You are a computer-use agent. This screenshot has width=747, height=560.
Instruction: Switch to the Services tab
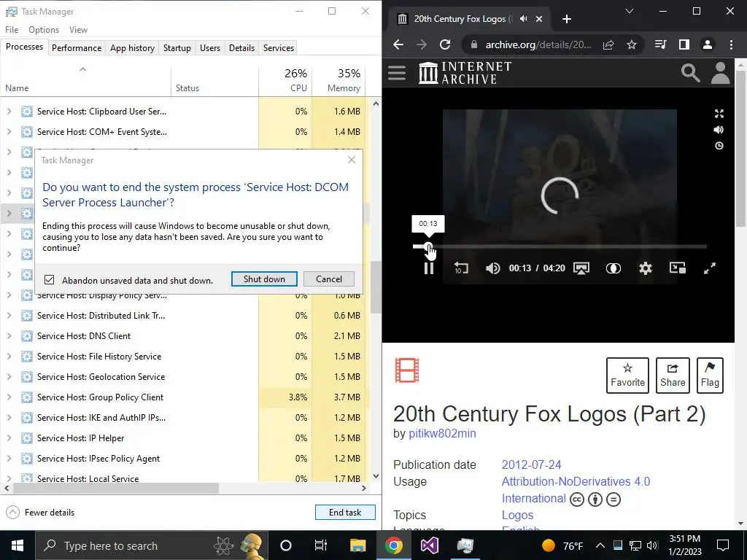(278, 47)
